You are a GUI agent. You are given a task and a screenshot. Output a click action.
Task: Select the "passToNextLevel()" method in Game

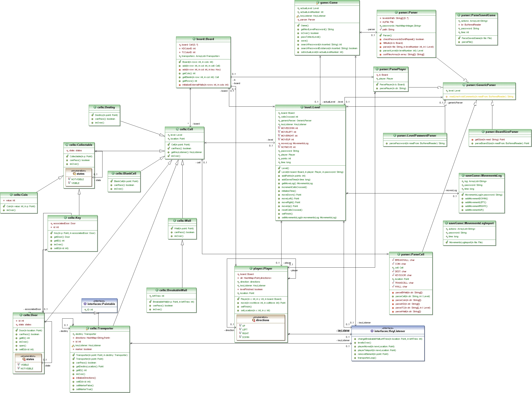tap(311, 37)
